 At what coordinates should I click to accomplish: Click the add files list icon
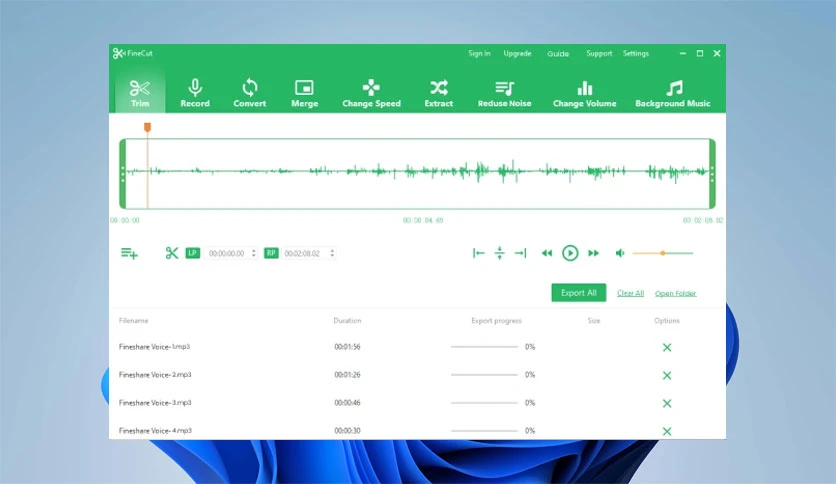click(129, 253)
